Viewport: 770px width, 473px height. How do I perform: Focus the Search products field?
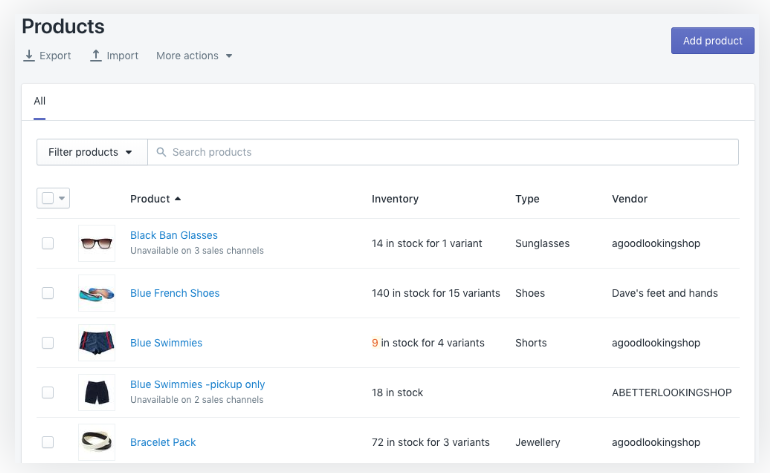pos(450,152)
